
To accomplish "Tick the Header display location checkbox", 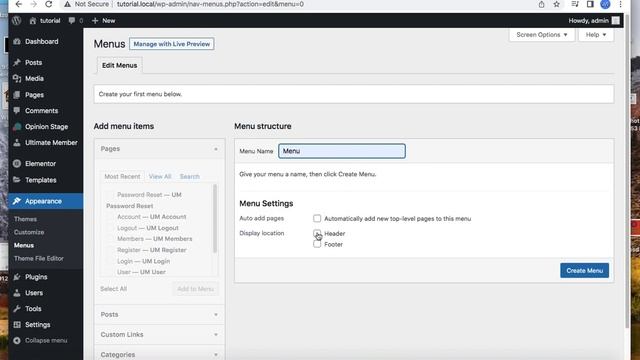I will [317, 233].
